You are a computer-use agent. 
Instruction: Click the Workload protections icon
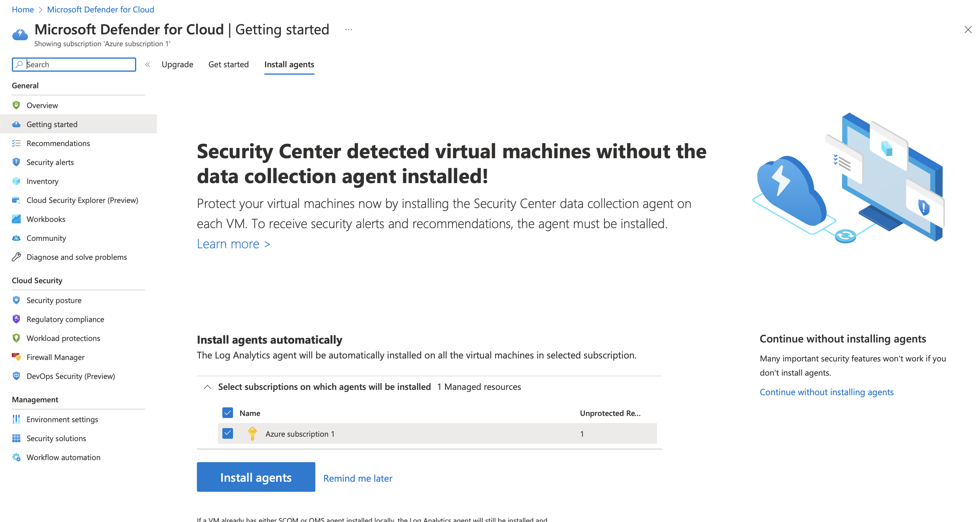(16, 338)
